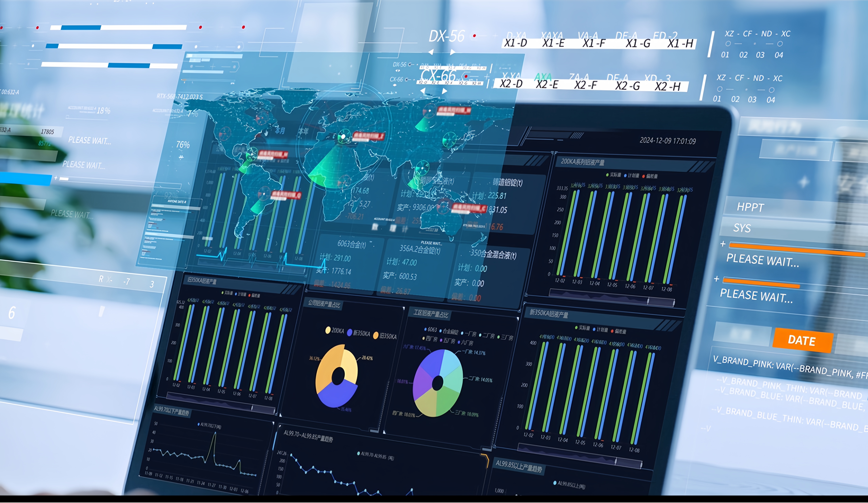This screenshot has height=503, width=868.
Task: Select the X2-F tab
Action: [x=586, y=85]
